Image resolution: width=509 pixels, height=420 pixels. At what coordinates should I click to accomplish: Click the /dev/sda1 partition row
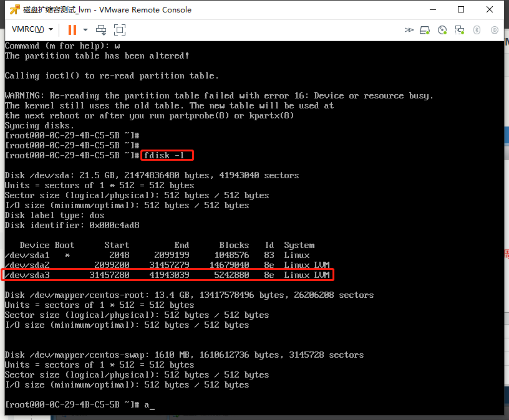click(x=157, y=255)
